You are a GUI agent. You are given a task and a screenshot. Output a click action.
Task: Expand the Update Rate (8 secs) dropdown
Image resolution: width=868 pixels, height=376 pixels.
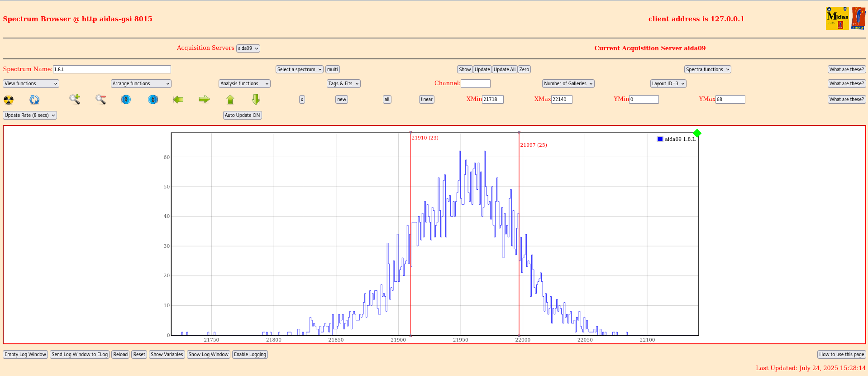point(30,115)
